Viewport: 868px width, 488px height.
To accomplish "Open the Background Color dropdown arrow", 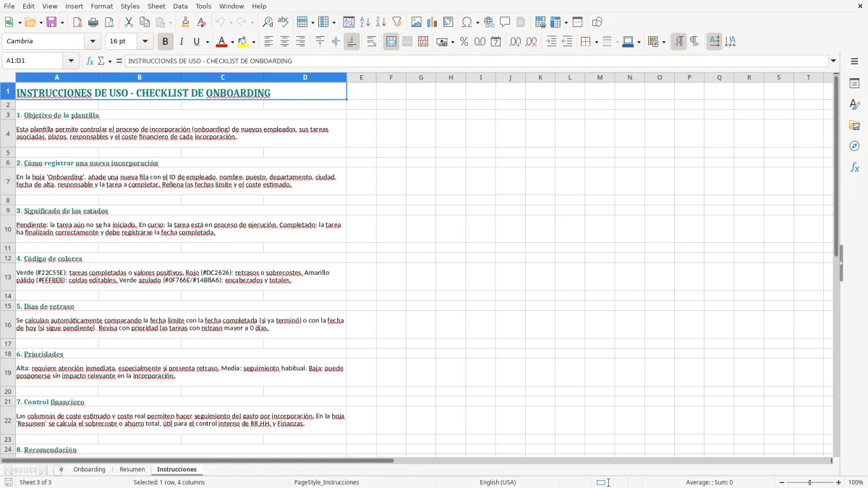I will [253, 42].
